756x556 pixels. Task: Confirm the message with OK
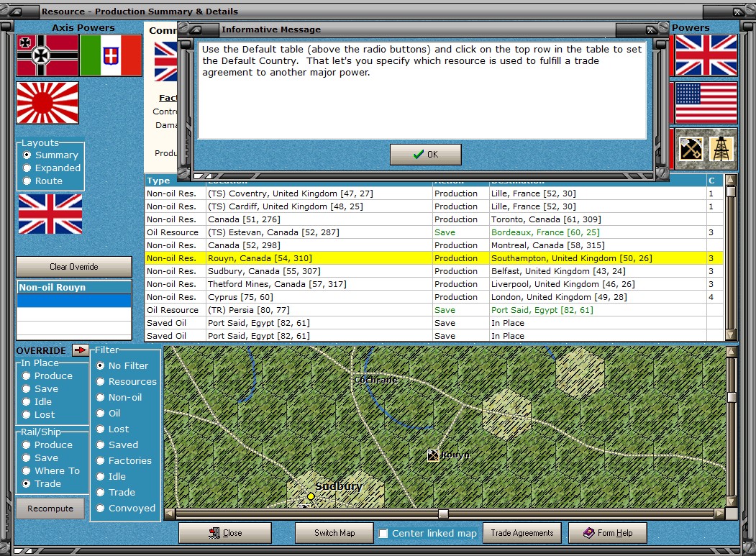tap(425, 155)
